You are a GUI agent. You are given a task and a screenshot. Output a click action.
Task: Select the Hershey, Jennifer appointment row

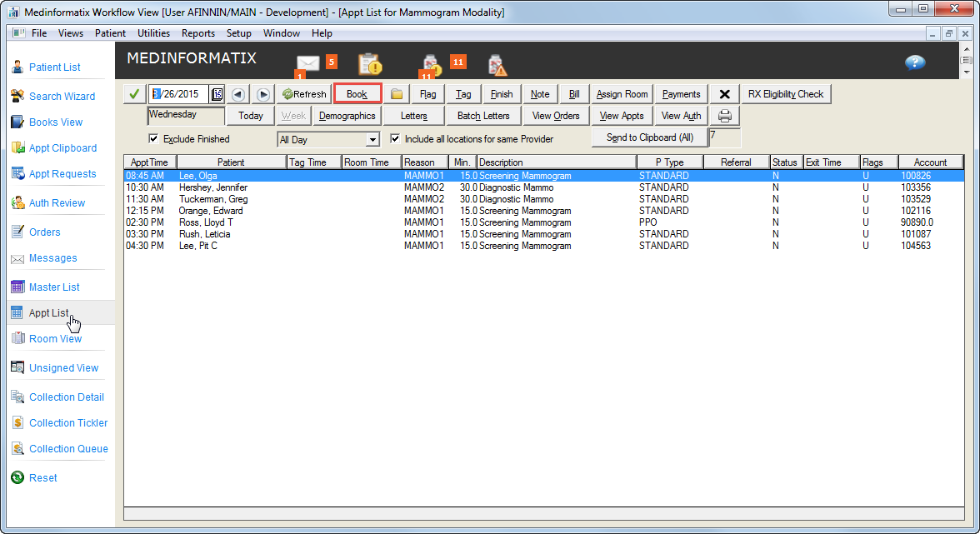click(x=543, y=187)
